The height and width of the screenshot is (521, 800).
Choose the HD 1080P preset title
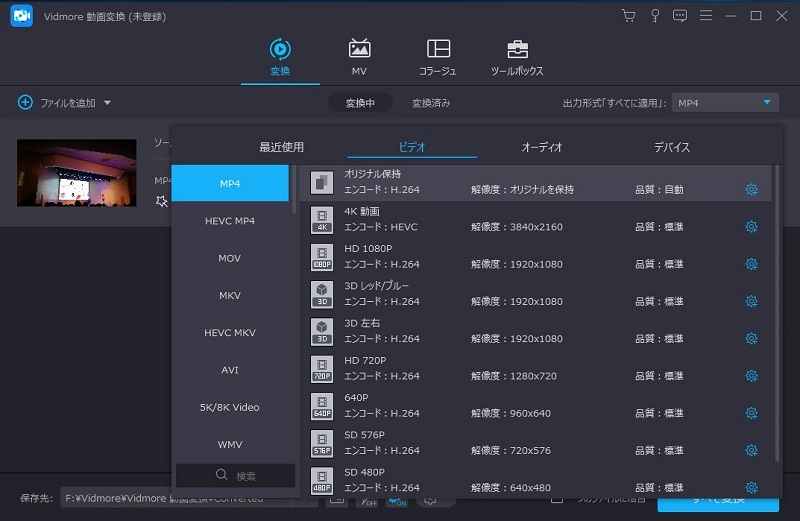[x=368, y=249]
